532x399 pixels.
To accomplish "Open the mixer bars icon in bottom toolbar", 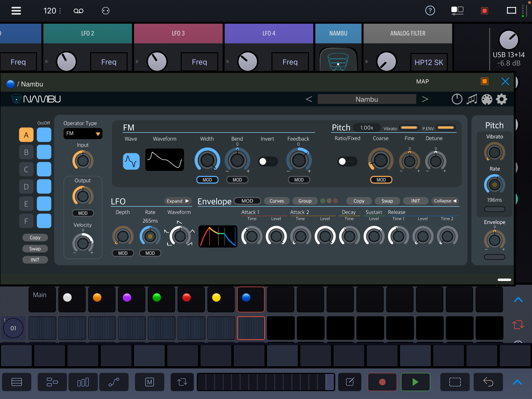I will coord(83,382).
